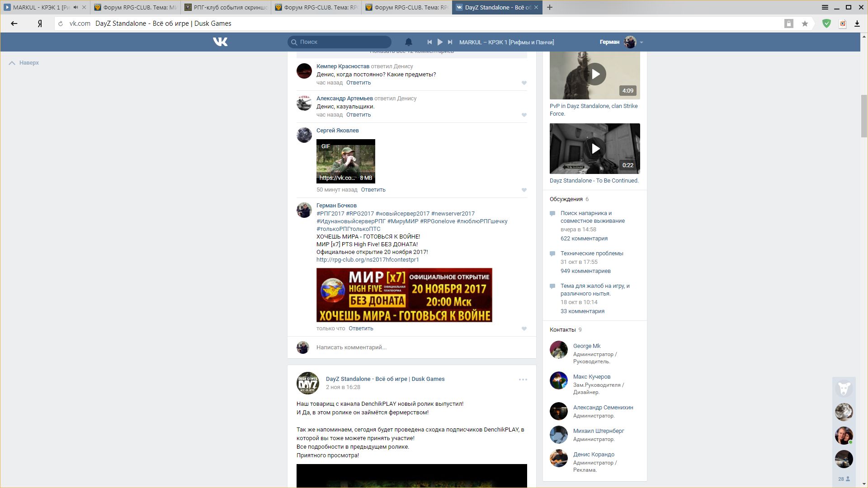Click the browser bookmark star icon
Image resolution: width=868 pixels, height=488 pixels.
(805, 23)
